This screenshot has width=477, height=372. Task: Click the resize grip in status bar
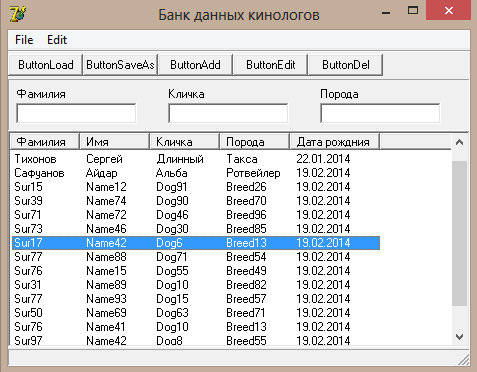click(x=463, y=359)
